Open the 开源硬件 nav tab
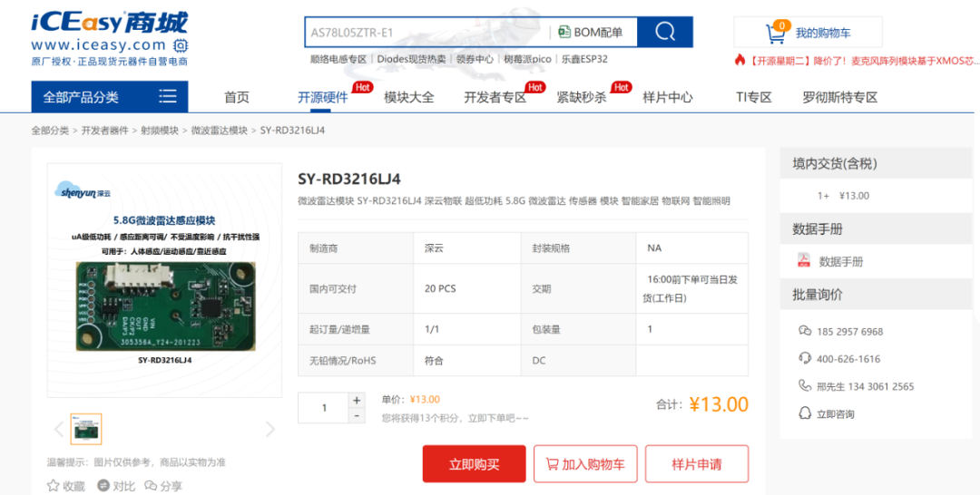Screen dimensions: 980x495 point(322,97)
